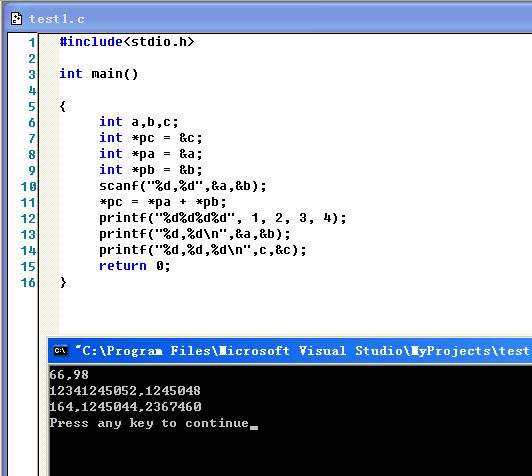This screenshot has height=476, width=532.
Task: Open the console window system icon
Action: (60, 350)
